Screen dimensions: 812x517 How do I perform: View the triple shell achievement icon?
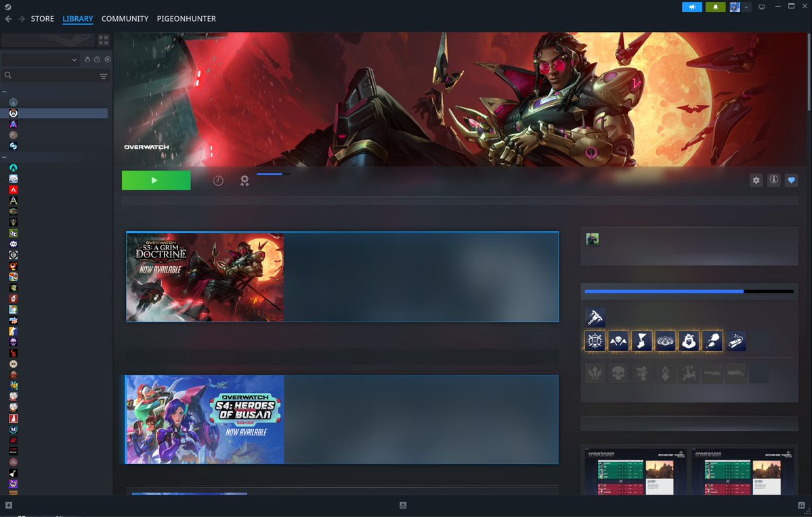tap(666, 341)
